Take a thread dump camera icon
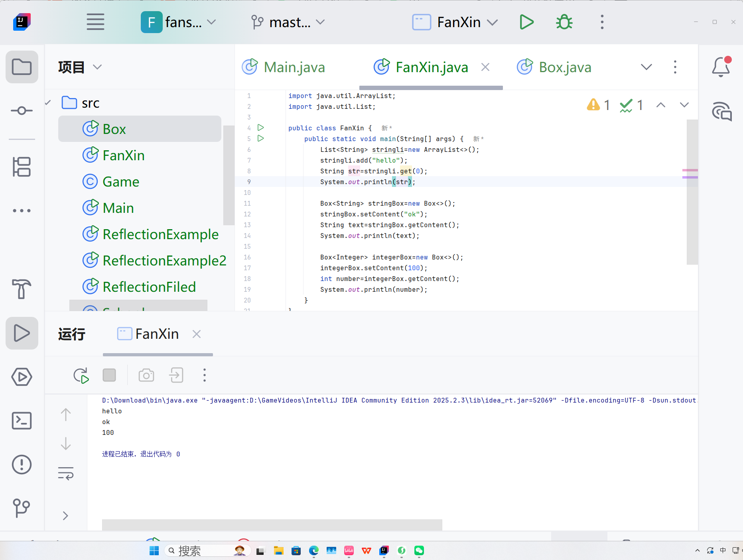Screen dimensions: 743x560 point(146,375)
